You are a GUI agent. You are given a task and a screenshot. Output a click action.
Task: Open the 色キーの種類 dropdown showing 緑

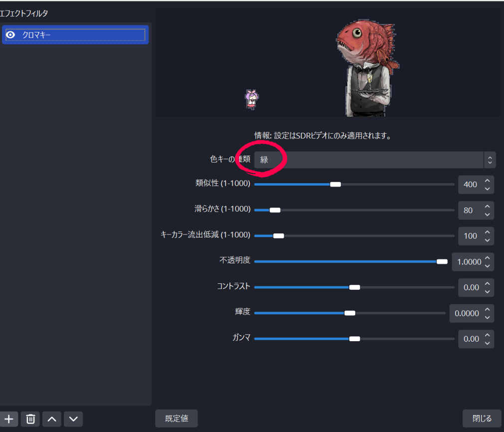[369, 160]
